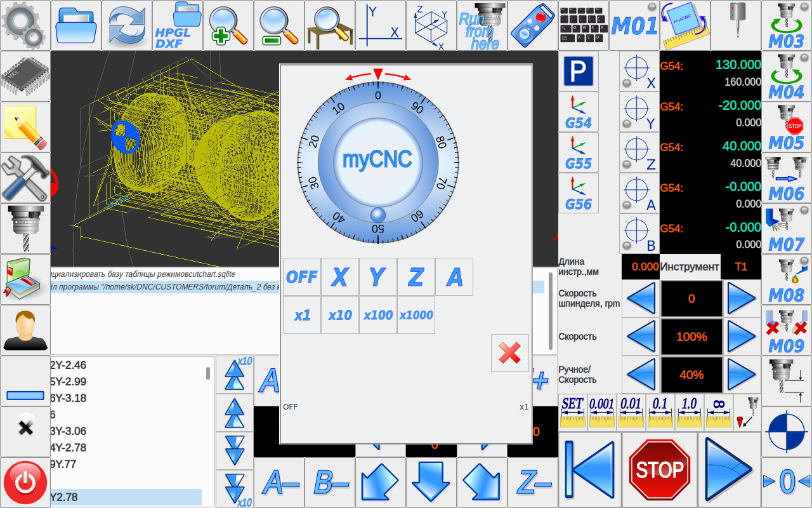
Task: Zero the Y axis with crosshair button
Action: (639, 112)
